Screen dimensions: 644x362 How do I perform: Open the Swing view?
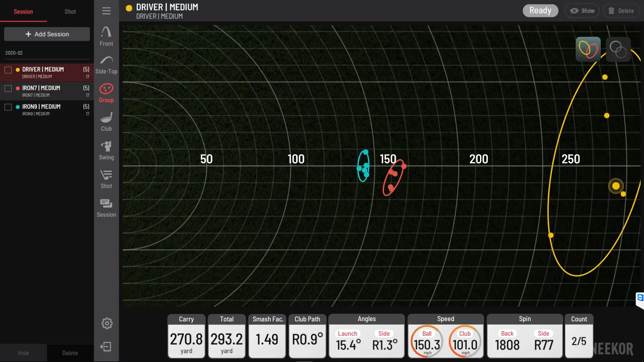coord(106,150)
